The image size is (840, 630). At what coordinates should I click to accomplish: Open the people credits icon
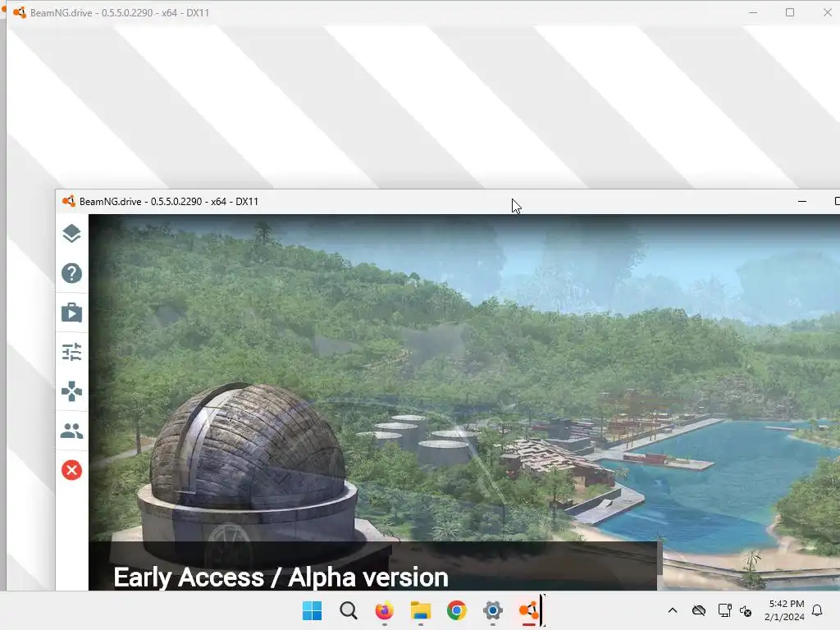click(x=71, y=431)
